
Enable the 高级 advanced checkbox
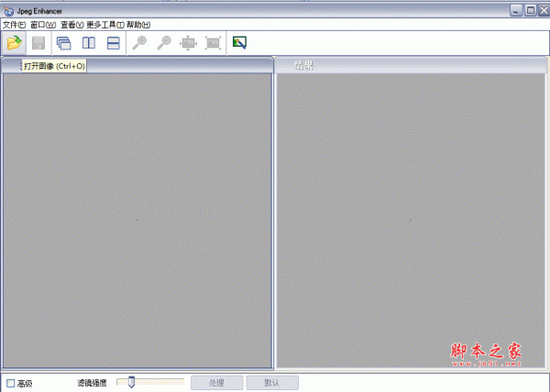[x=11, y=383]
